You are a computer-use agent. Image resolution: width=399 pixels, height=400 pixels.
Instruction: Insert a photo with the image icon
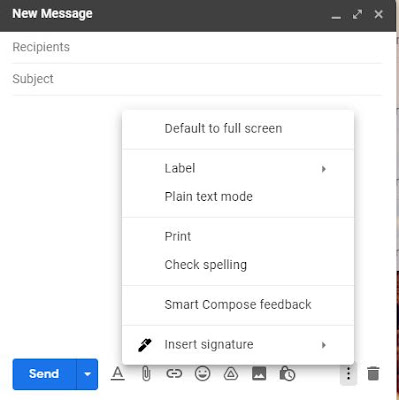click(x=259, y=374)
